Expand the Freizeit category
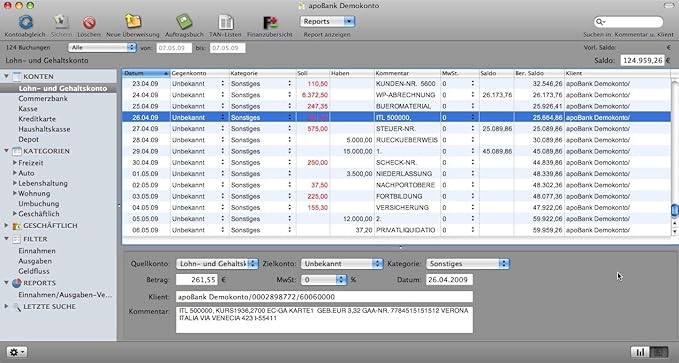The height and width of the screenshot is (363, 679). (x=15, y=162)
